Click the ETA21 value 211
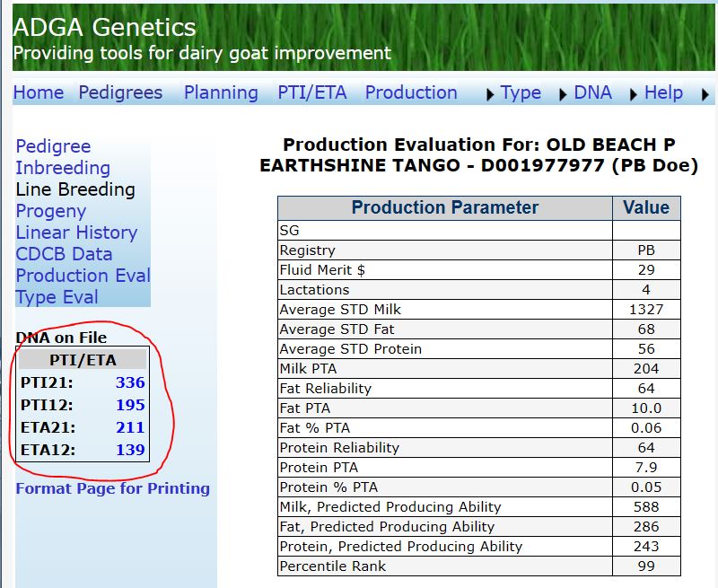Viewport: 718px width, 588px height. (x=130, y=427)
